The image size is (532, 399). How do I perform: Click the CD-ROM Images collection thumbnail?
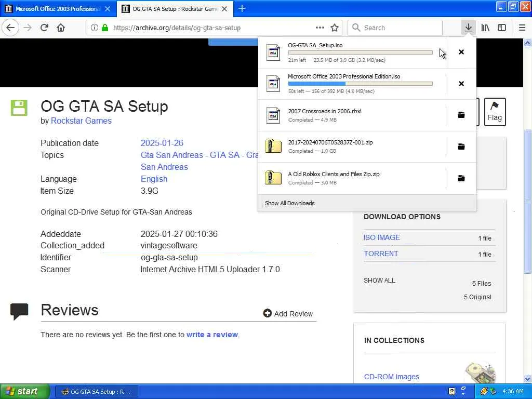tap(481, 373)
